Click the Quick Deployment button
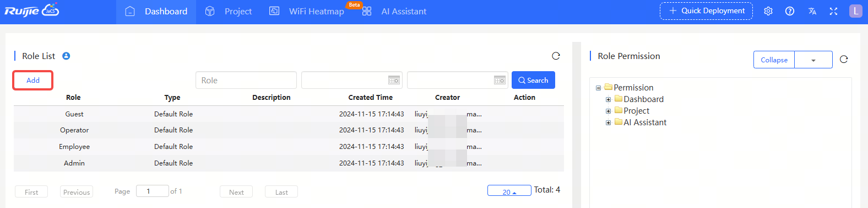868x208 pixels. [706, 11]
